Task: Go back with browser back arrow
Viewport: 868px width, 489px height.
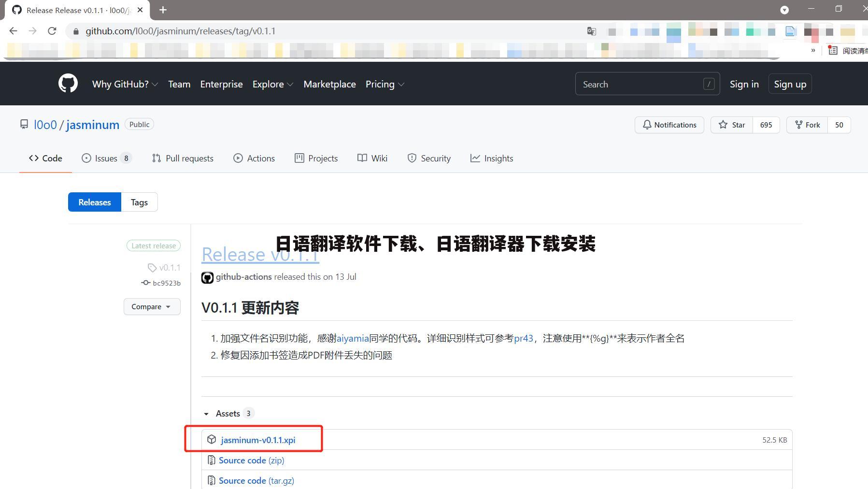Action: [13, 31]
